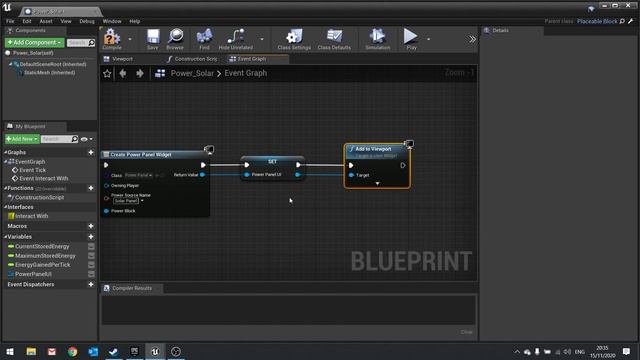Toggle MaximumStoredEnergy variable visibility
640x360 pixels.
[x=91, y=256]
